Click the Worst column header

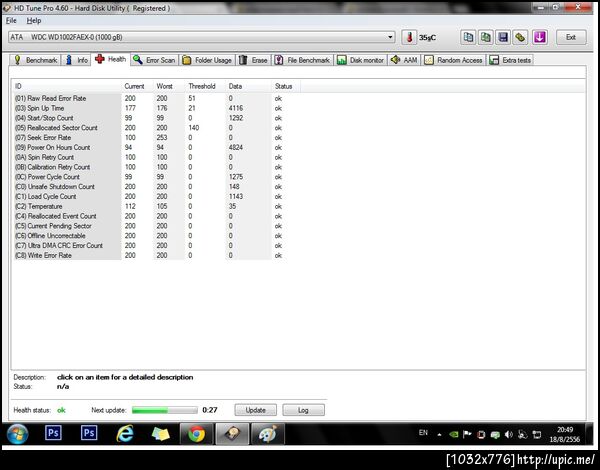(169, 86)
